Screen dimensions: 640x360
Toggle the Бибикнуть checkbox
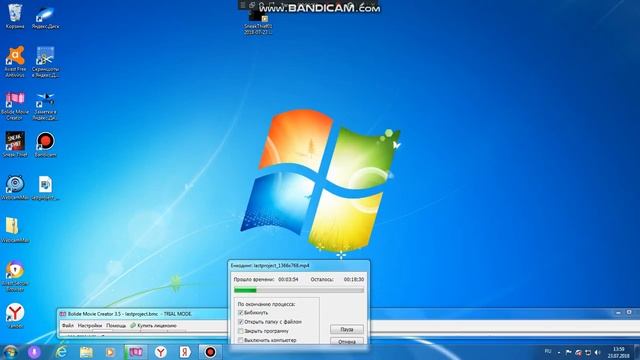point(241,313)
